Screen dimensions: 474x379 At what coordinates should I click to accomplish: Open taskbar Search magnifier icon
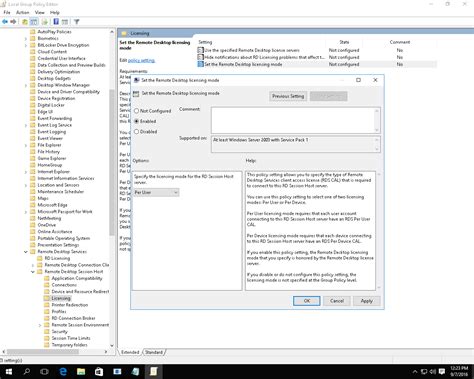[27, 371]
